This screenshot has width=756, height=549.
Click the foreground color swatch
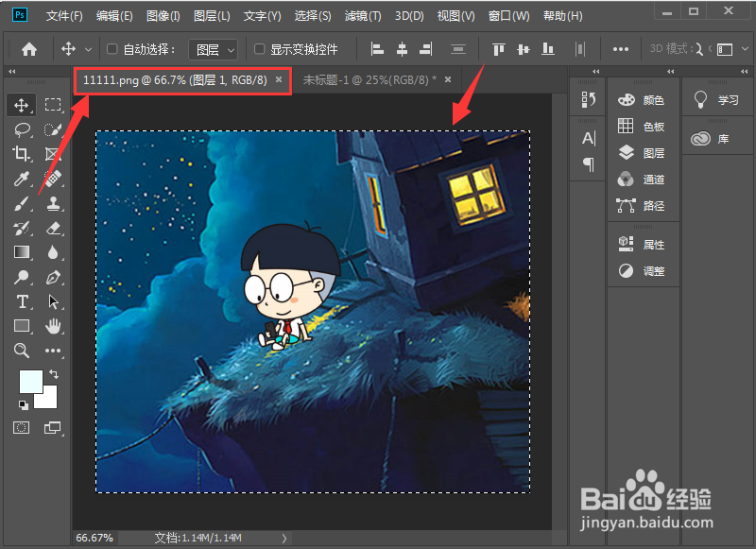30,381
